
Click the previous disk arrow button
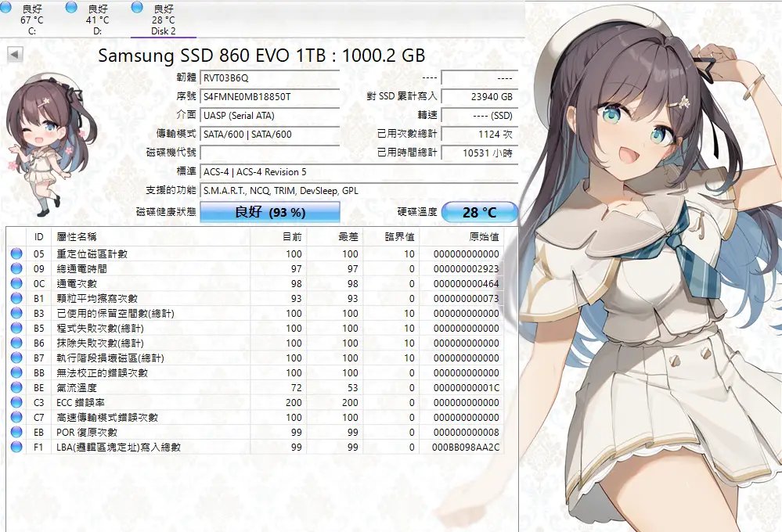15,55
